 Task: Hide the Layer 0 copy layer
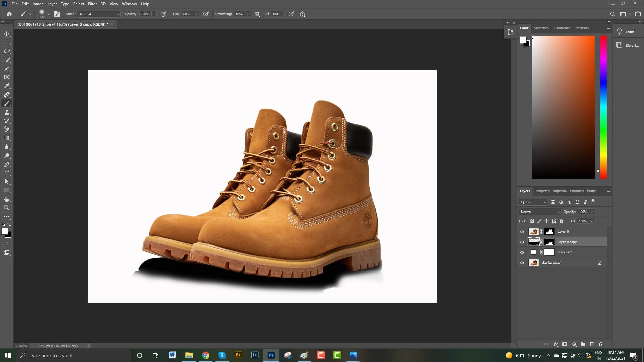(x=522, y=242)
